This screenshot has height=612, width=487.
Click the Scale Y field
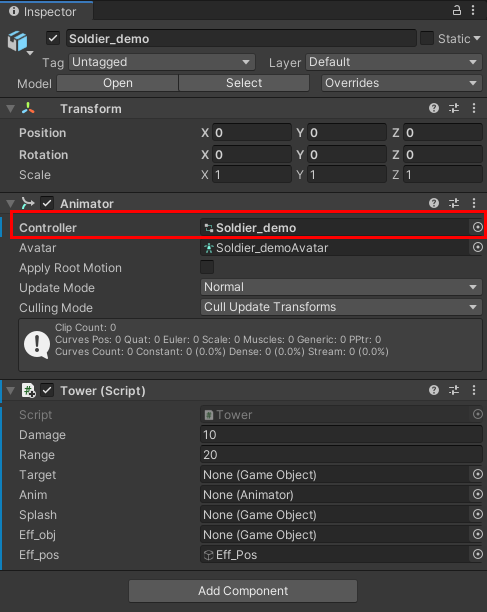click(x=347, y=174)
